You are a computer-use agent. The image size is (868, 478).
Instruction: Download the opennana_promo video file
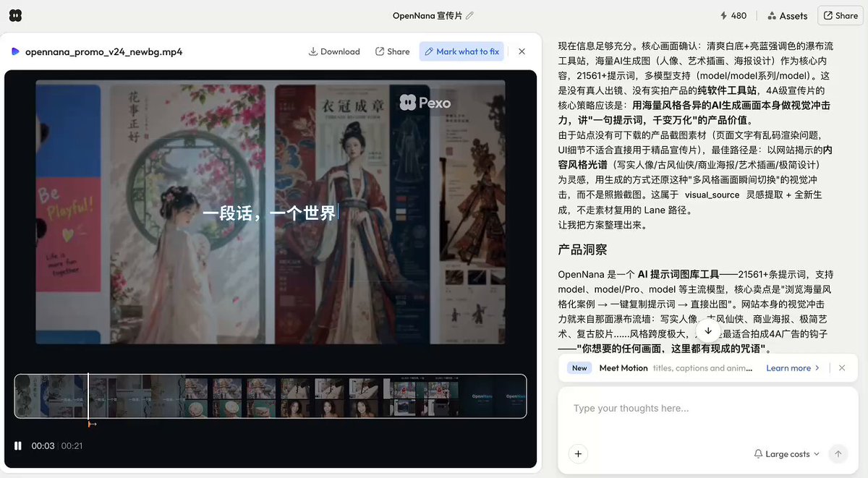[334, 51]
